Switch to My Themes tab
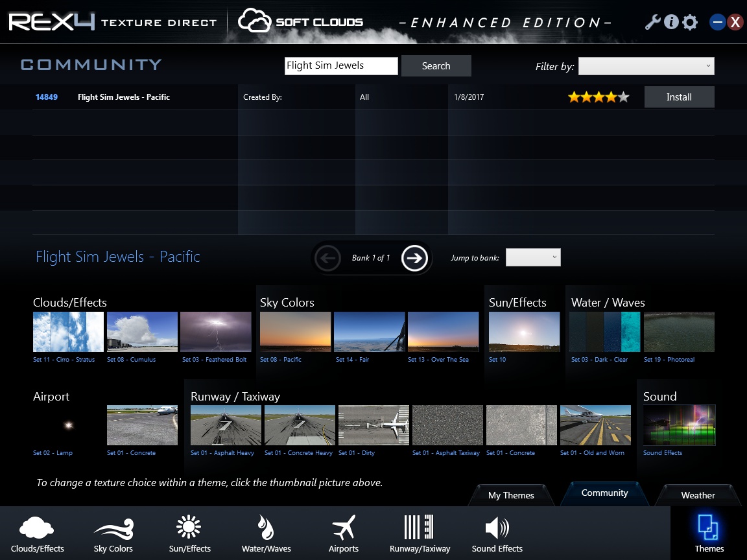Image resolution: width=747 pixels, height=560 pixels. pyautogui.click(x=511, y=495)
